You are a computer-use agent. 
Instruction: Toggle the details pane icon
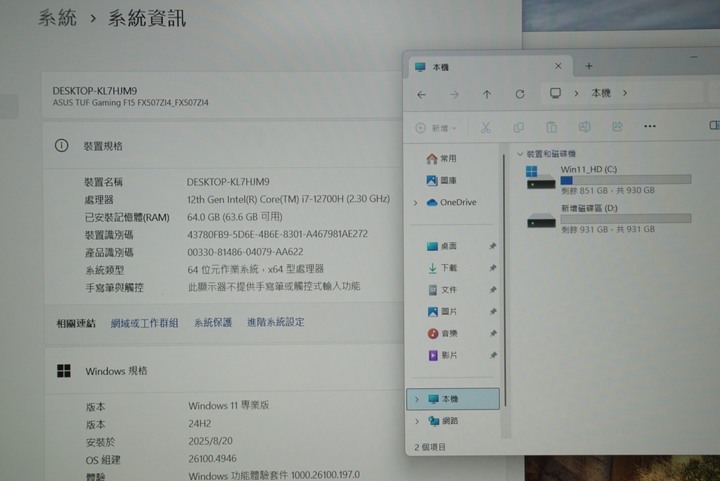click(x=714, y=125)
